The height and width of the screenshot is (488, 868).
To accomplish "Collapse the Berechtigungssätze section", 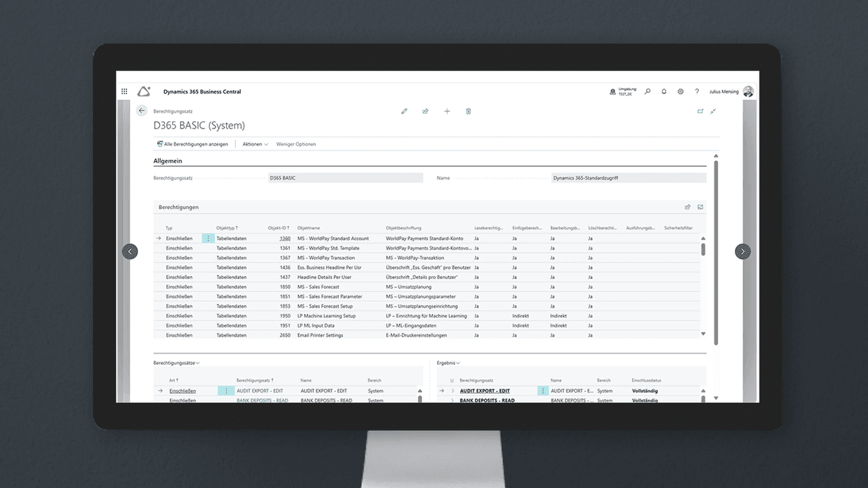I will coord(177,363).
